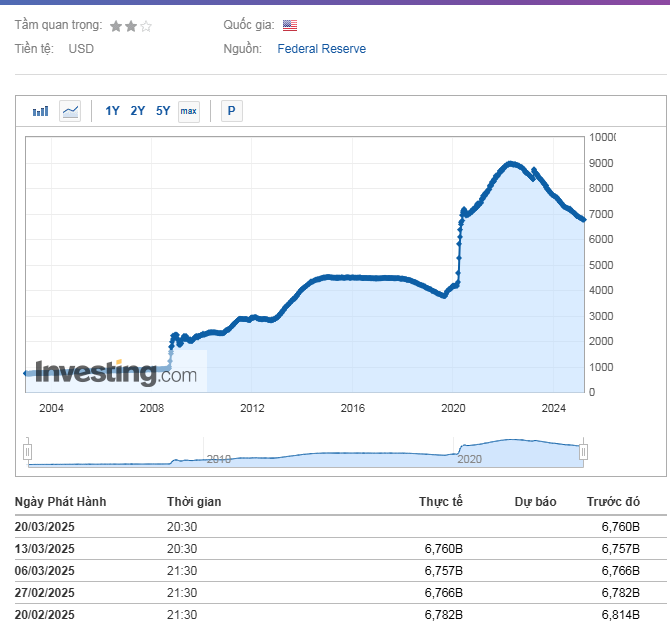
Task: Click the third importance star icon
Action: [146, 26]
